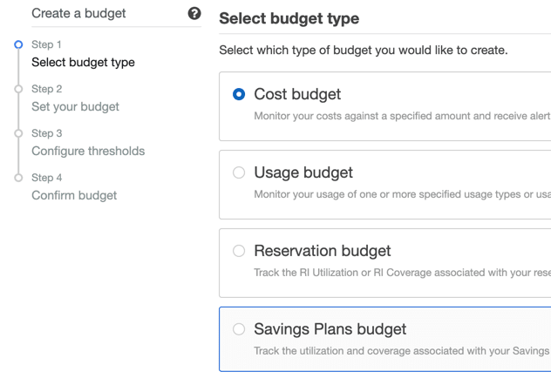The height and width of the screenshot is (392, 551).
Task: Click the 'Cost budget' title text
Action: click(297, 94)
